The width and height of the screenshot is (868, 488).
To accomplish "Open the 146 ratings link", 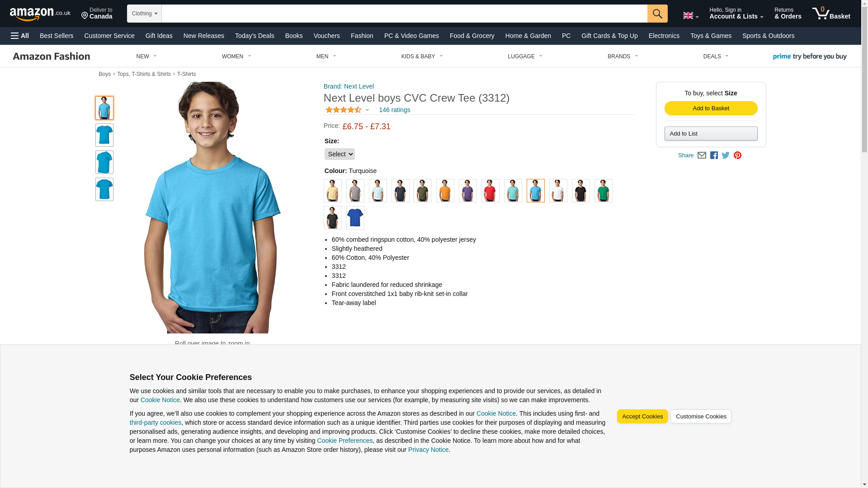I will click(x=394, y=110).
